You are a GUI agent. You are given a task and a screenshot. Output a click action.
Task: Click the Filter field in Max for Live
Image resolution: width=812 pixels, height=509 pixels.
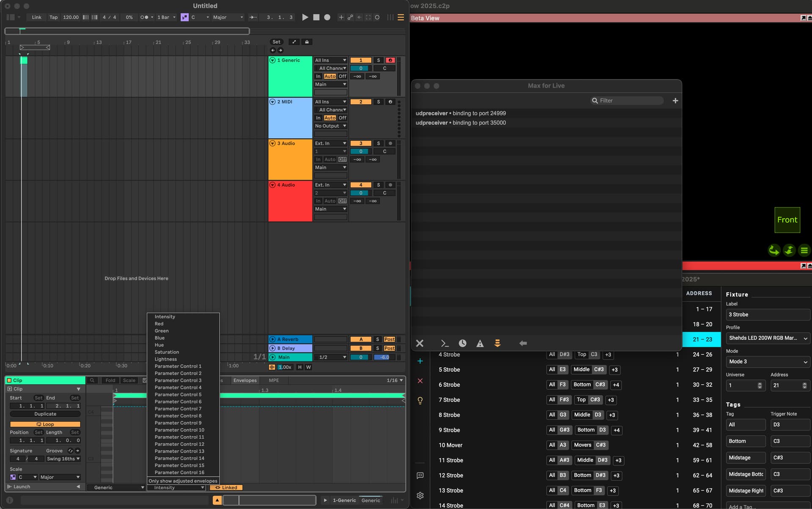[x=627, y=101]
